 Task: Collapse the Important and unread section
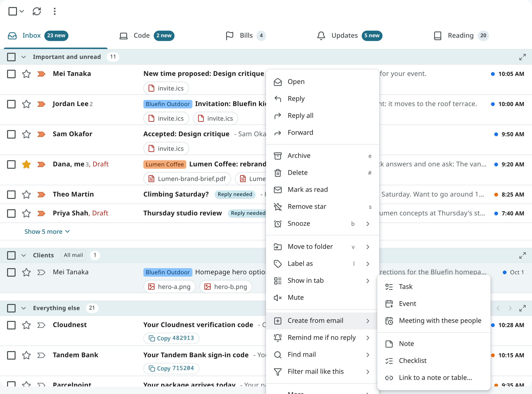(23, 57)
